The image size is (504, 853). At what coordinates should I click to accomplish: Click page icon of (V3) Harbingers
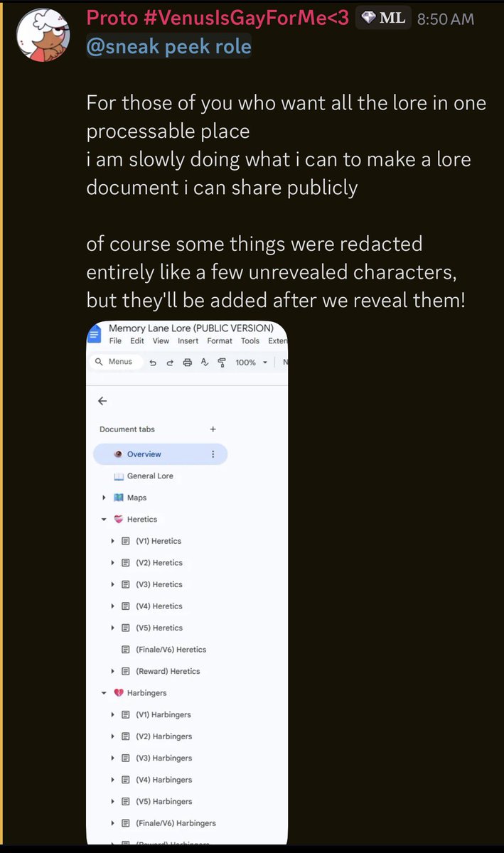point(126,758)
